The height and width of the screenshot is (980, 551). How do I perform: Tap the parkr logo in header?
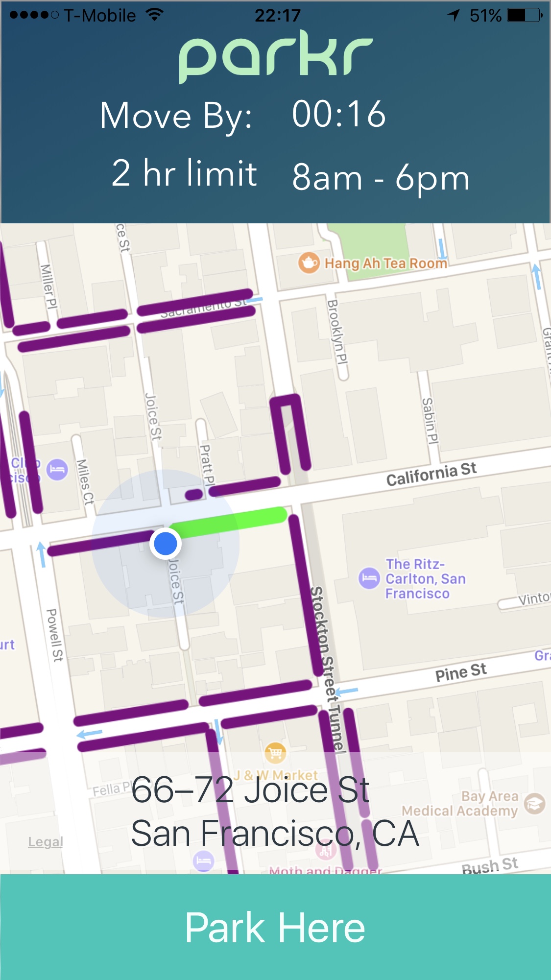276,56
